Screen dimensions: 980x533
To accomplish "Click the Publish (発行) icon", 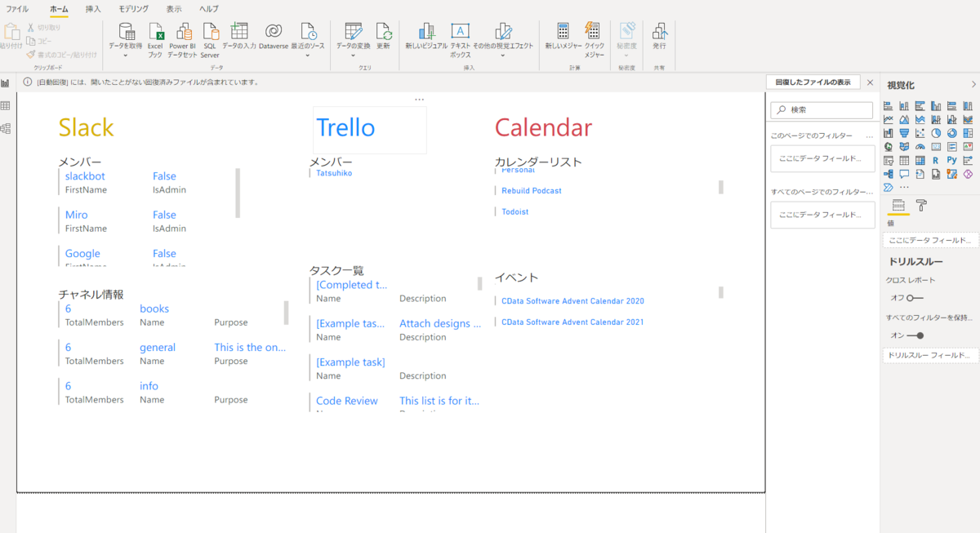I will pyautogui.click(x=659, y=37).
